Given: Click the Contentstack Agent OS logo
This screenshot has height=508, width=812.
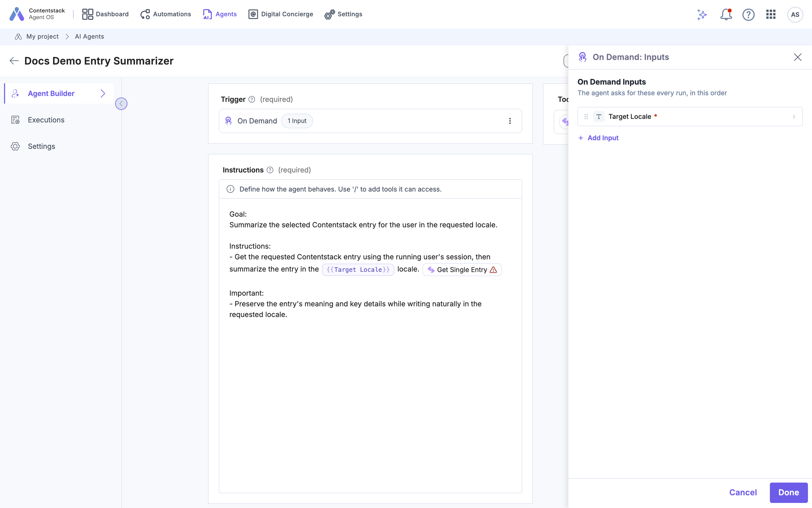Looking at the screenshot, I should tap(37, 14).
